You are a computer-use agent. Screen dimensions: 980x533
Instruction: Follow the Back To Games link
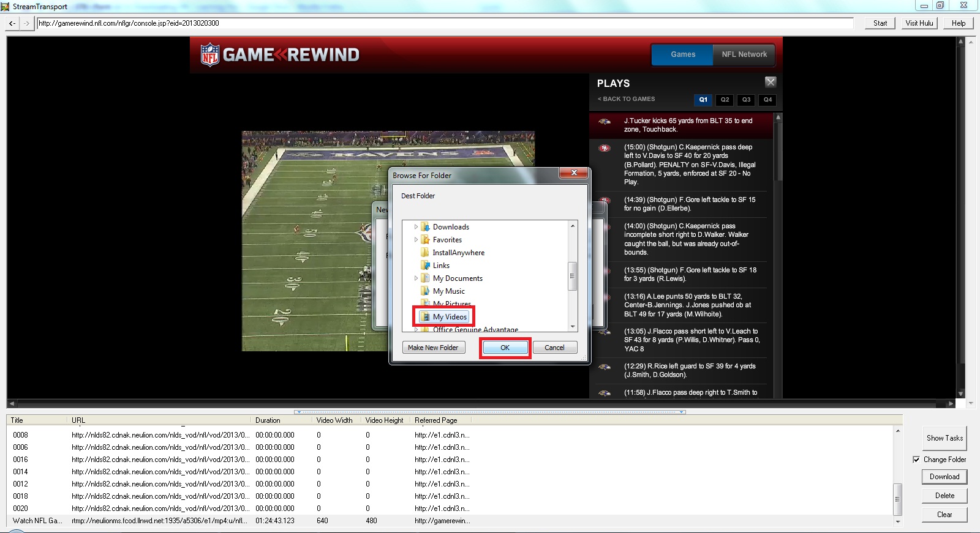pos(626,99)
